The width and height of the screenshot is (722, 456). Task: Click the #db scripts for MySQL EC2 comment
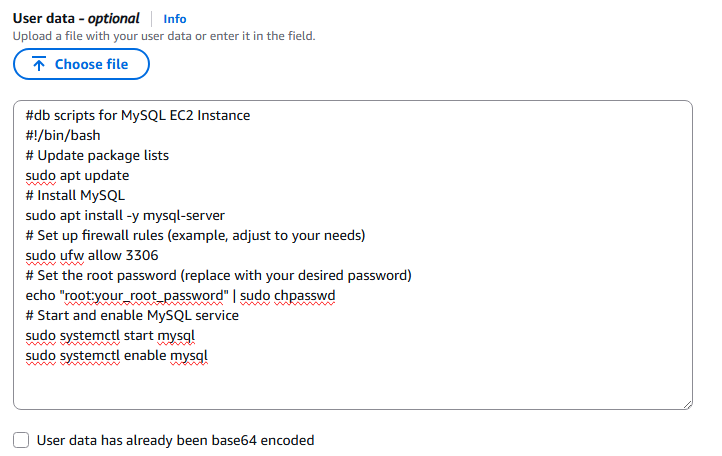coord(138,115)
